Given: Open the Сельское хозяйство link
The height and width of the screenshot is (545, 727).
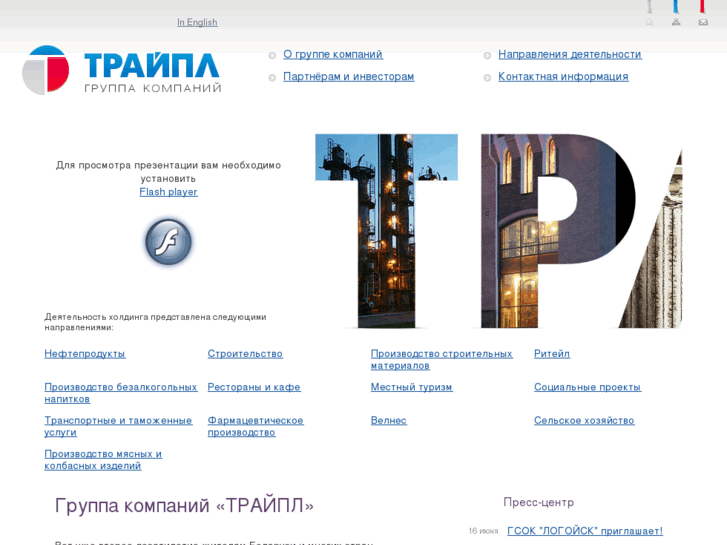Looking at the screenshot, I should 584,420.
